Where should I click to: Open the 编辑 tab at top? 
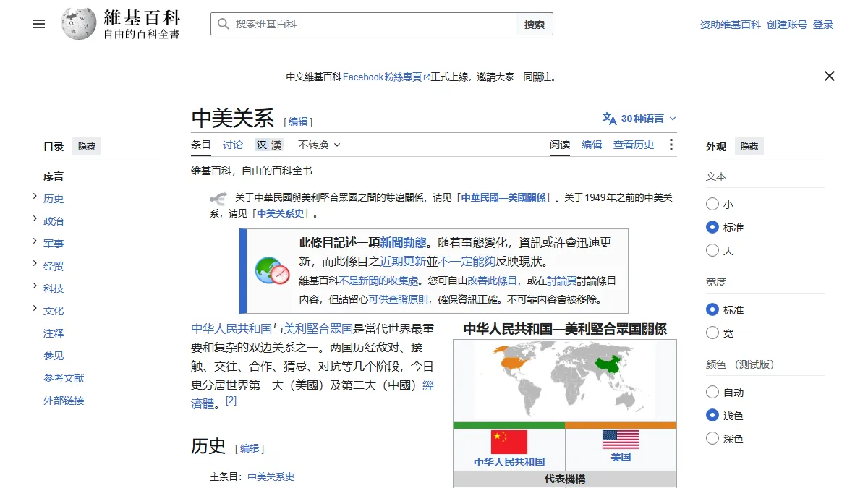(x=592, y=145)
